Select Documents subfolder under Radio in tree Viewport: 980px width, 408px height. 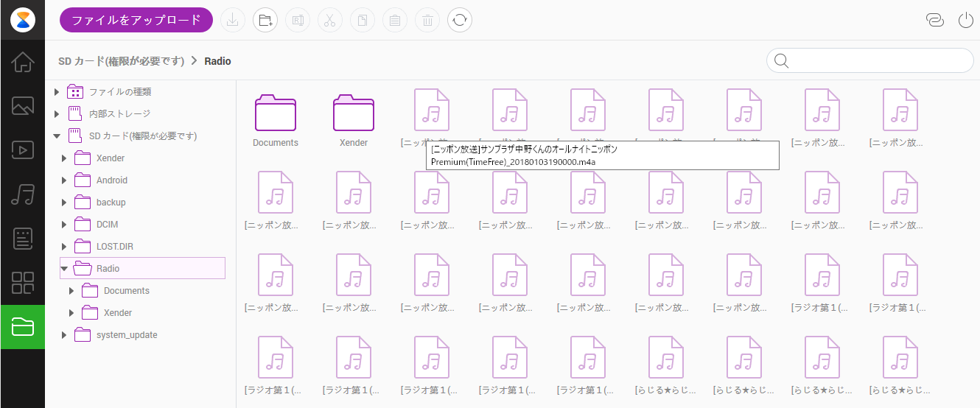pos(116,290)
